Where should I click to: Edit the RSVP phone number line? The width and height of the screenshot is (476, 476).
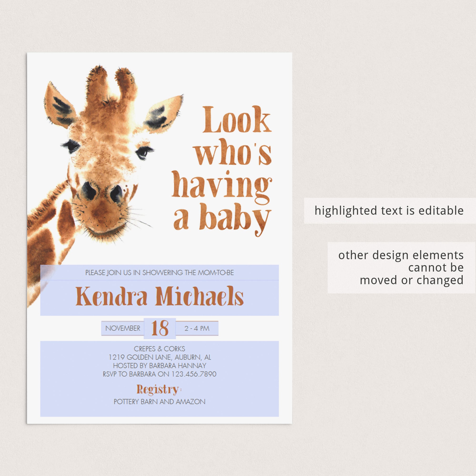pos(160,374)
